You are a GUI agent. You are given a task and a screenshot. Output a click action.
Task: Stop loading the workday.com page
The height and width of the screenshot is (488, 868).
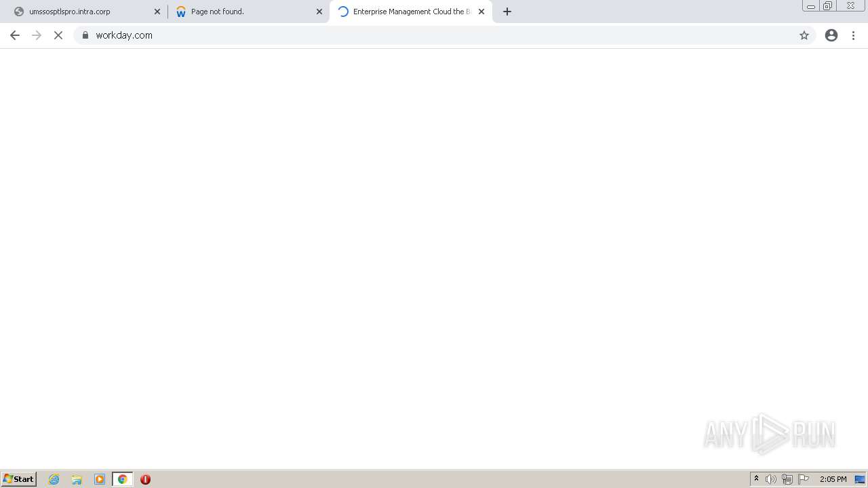pyautogui.click(x=58, y=35)
